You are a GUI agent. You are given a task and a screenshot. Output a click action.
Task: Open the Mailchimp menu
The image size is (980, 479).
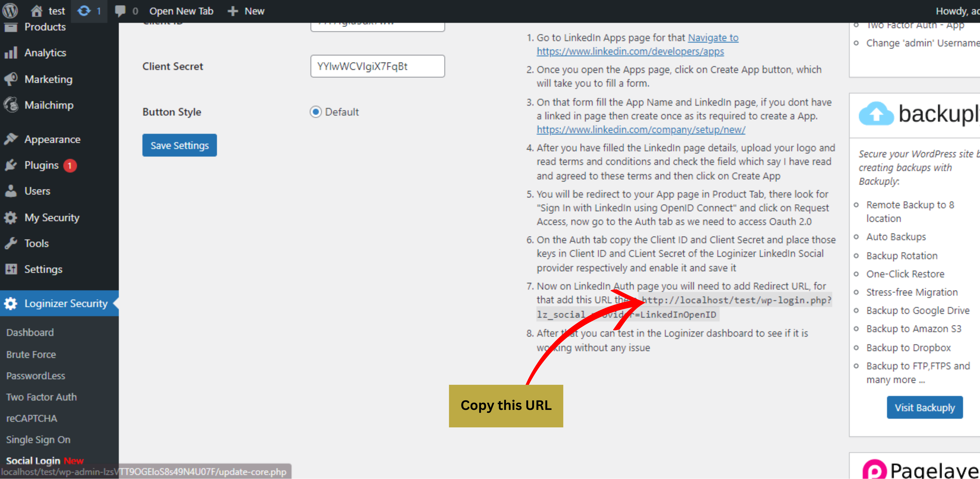(49, 105)
